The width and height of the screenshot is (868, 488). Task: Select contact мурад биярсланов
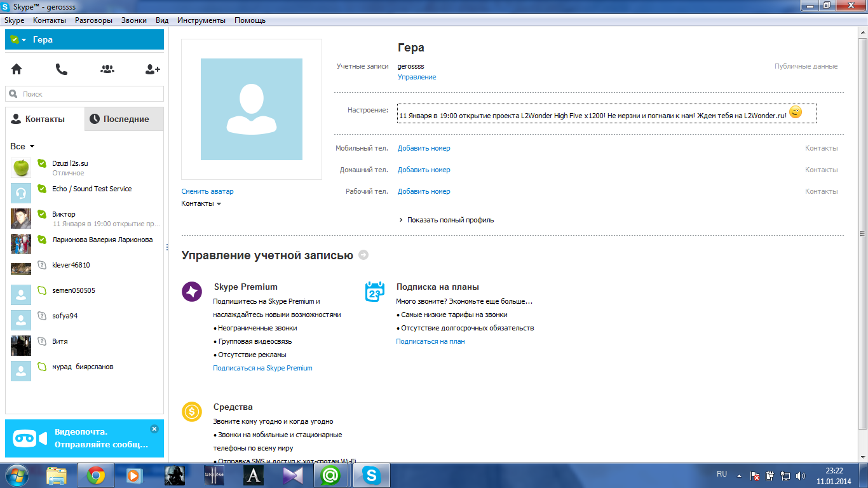[x=85, y=371]
